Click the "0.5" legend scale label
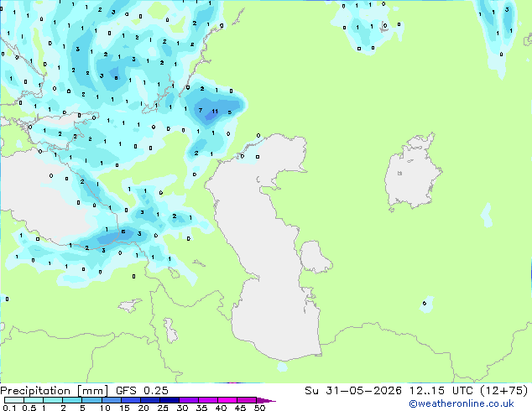Screen dimensions: 532x411 point(29,408)
